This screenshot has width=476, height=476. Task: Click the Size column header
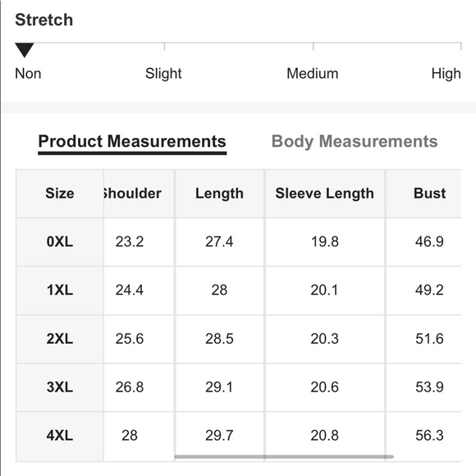coord(60,194)
